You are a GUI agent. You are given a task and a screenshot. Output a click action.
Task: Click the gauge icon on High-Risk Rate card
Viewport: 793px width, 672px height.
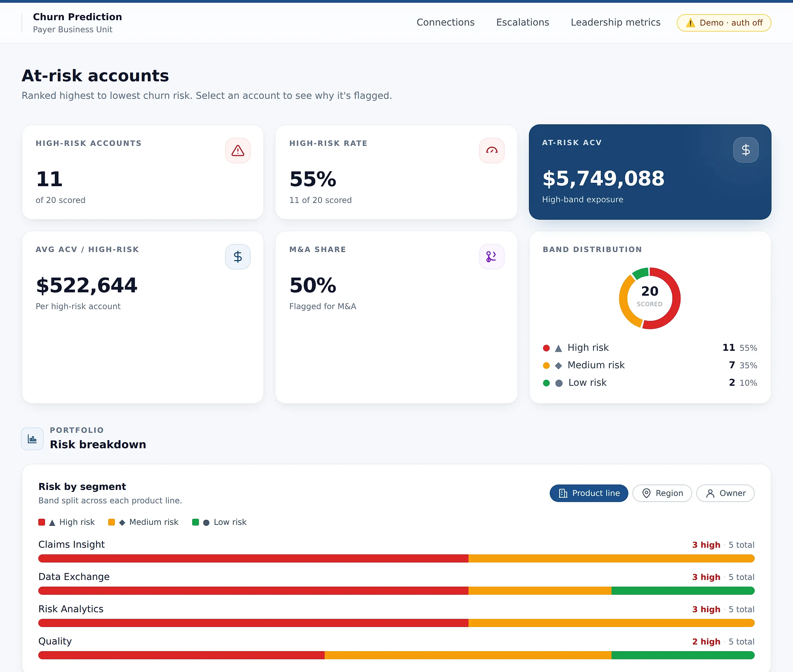coord(492,151)
